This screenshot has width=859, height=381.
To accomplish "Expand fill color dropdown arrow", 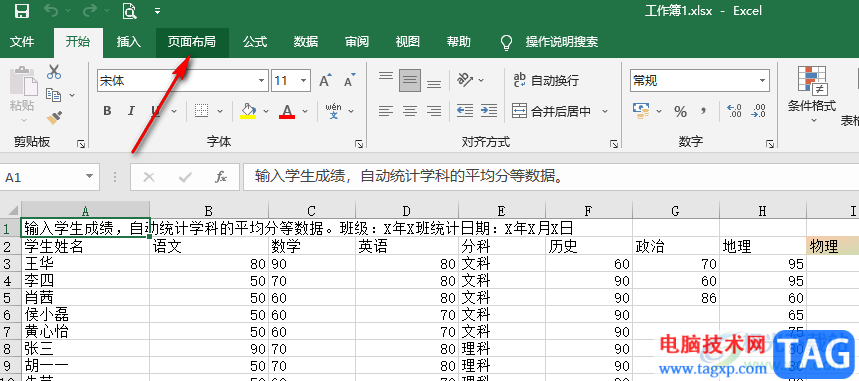I will [x=266, y=111].
